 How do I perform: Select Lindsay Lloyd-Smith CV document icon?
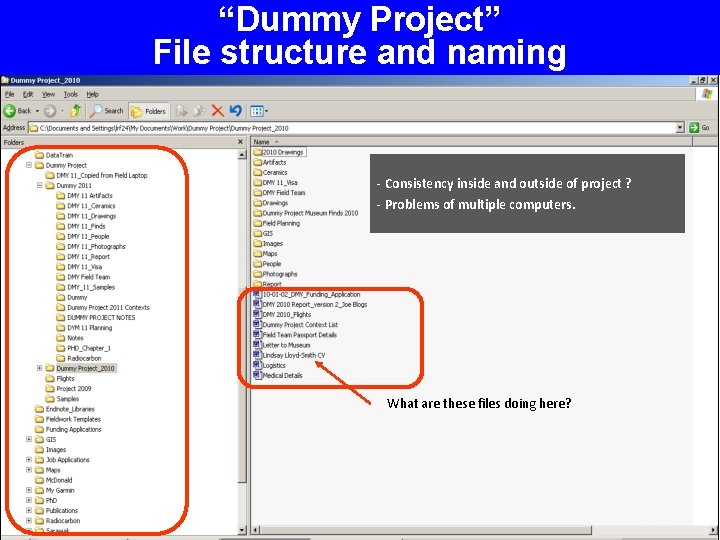click(x=257, y=355)
